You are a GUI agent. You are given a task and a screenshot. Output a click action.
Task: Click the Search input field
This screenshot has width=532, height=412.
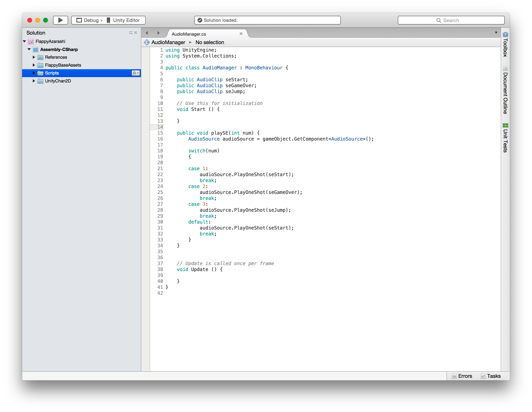(451, 20)
